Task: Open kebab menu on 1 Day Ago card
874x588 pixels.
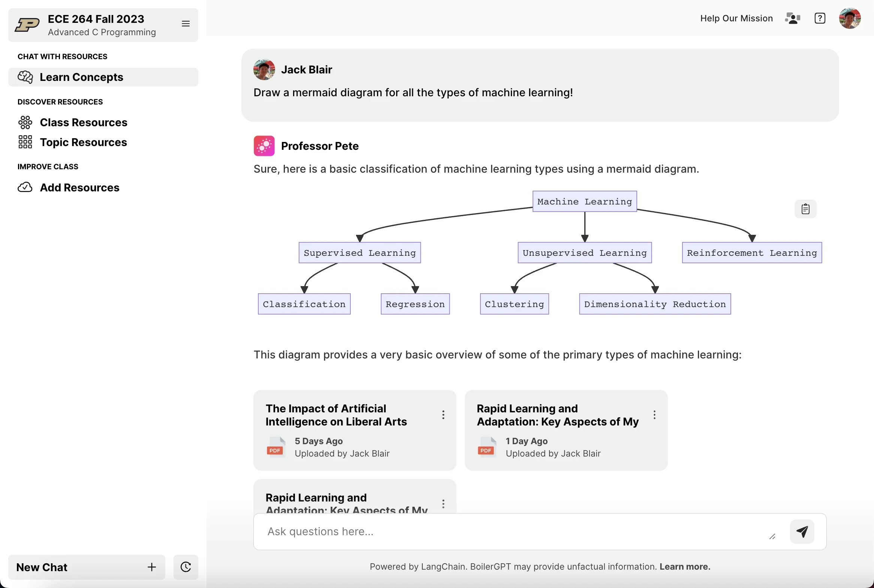Action: pos(654,415)
